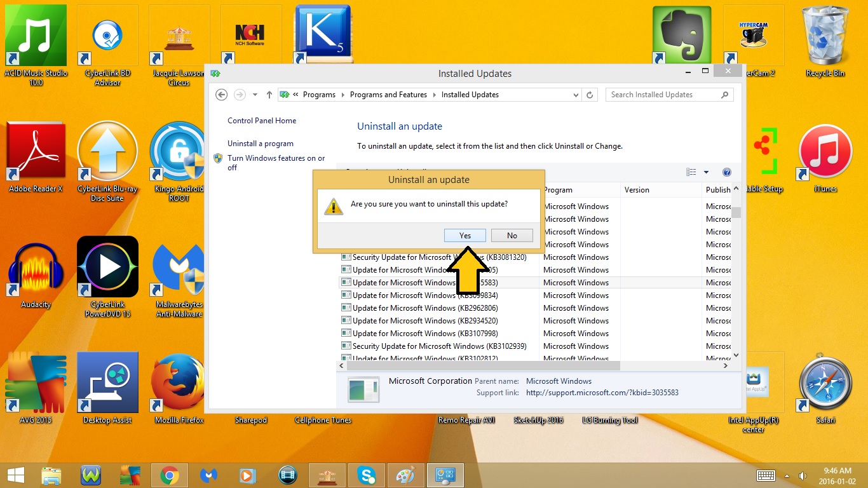Expand the address bar history dropdown
The height and width of the screenshot is (488, 868).
576,95
